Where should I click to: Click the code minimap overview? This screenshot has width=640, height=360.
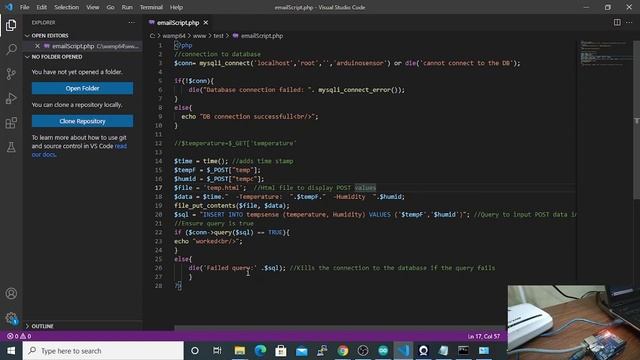(605, 53)
